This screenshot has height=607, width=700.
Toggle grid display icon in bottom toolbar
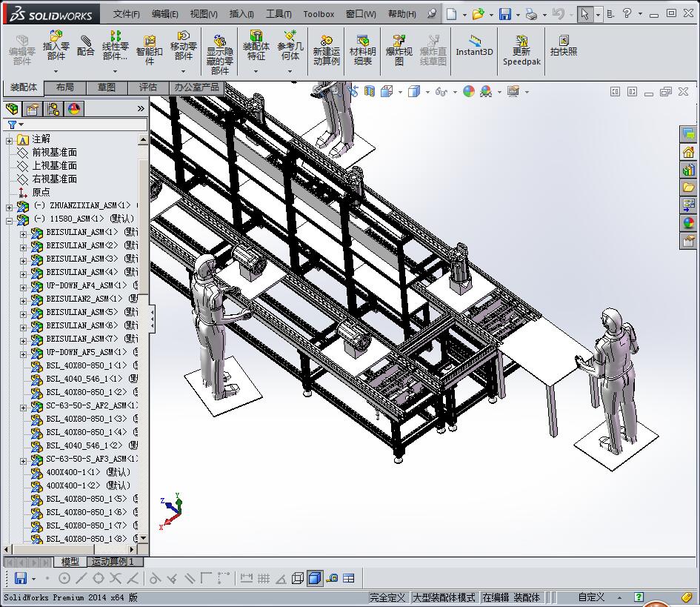[264, 578]
